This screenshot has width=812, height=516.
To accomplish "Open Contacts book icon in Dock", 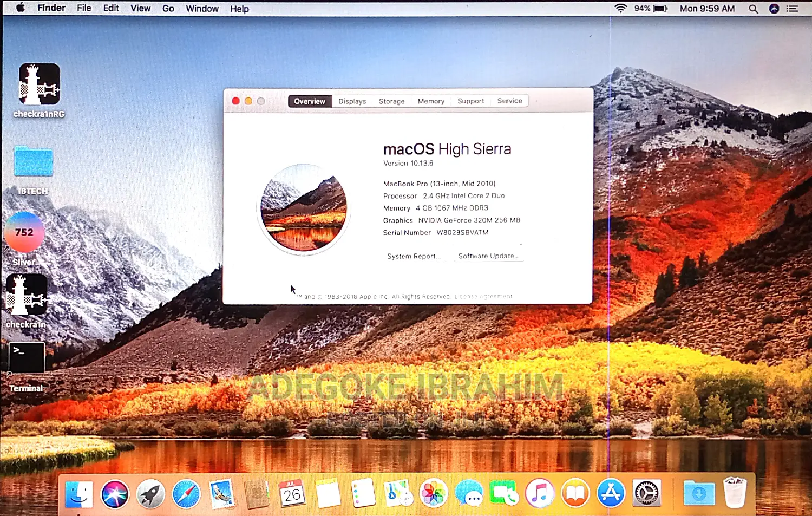I will [257, 494].
